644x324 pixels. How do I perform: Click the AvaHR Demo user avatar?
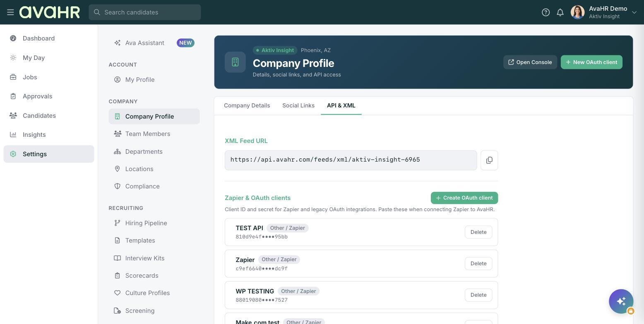coord(577,12)
